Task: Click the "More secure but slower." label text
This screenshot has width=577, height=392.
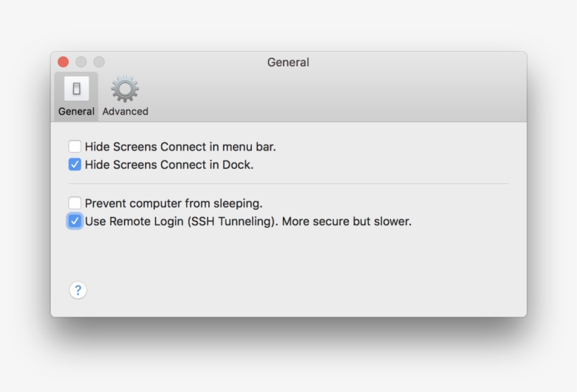Action: [x=347, y=222]
